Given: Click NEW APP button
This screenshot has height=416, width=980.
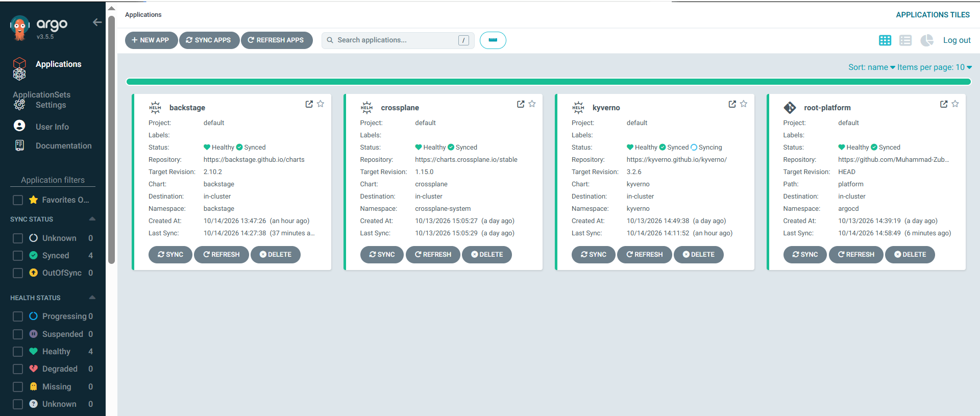Looking at the screenshot, I should pyautogui.click(x=151, y=40).
